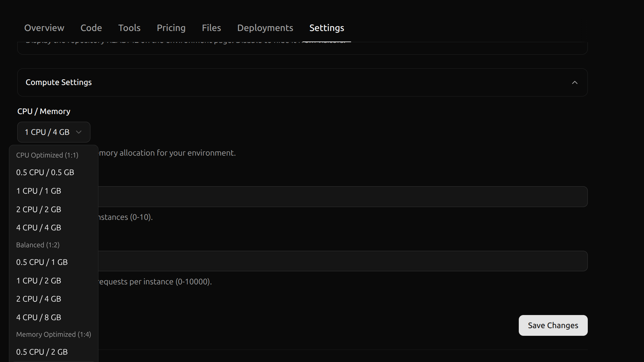The image size is (644, 362).
Task: Click the instances input field
Action: (319, 196)
